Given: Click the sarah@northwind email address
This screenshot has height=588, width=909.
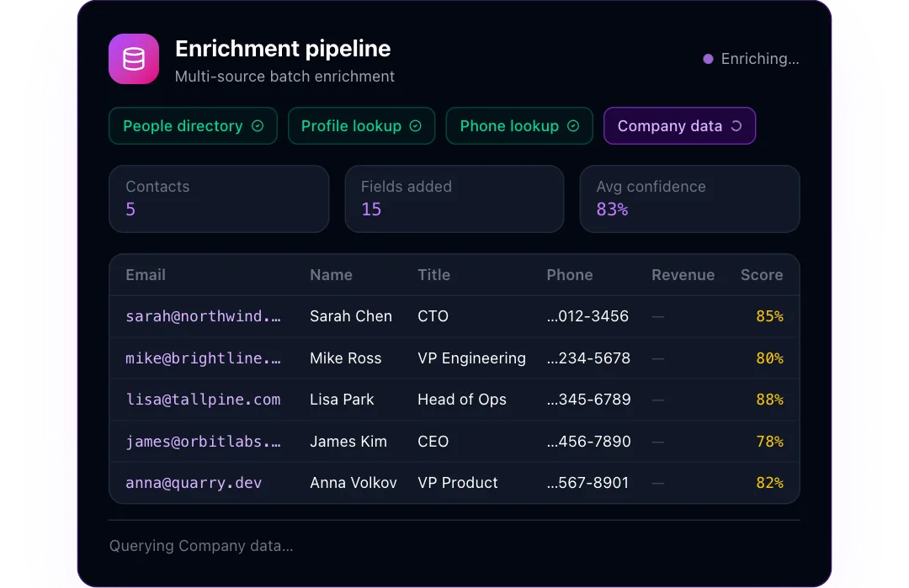Looking at the screenshot, I should pos(203,316).
